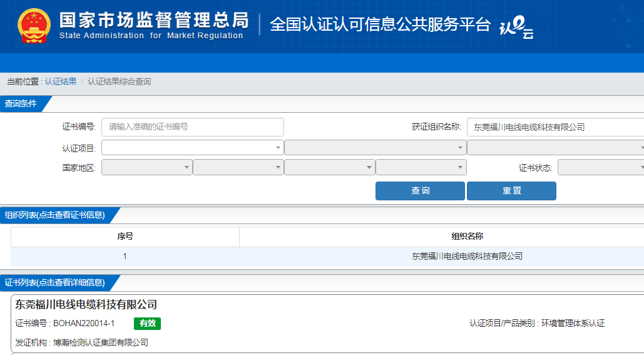Open the second 国家地区 dropdown
The image size is (644, 355).
[238, 167]
